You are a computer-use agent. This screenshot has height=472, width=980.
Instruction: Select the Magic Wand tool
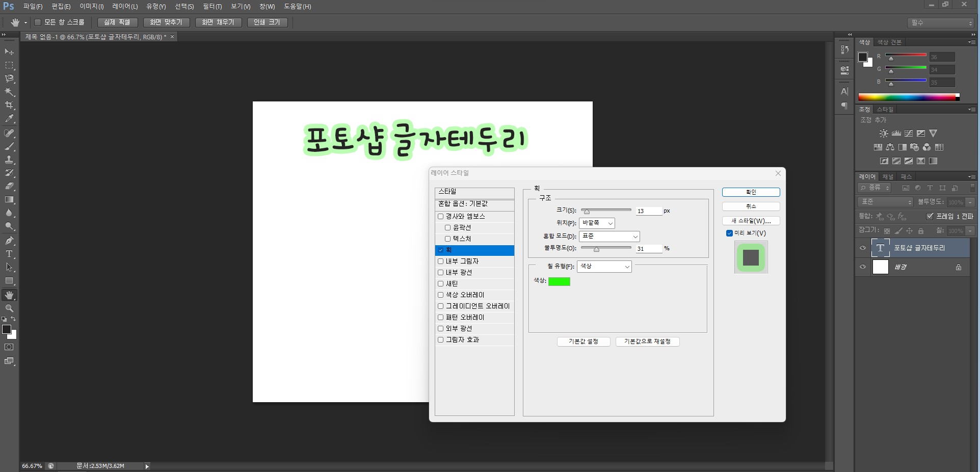pyautogui.click(x=9, y=92)
